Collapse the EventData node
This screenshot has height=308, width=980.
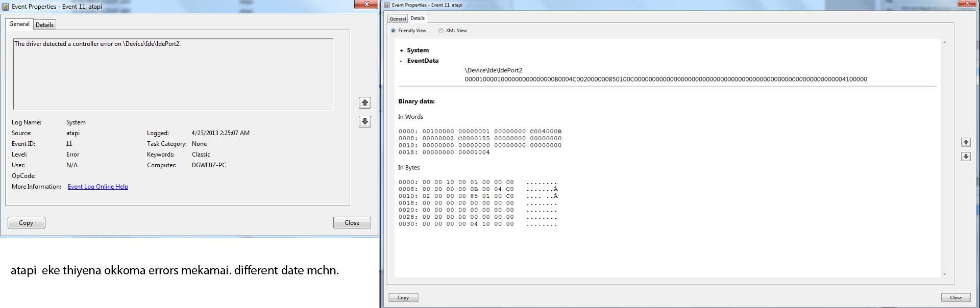(x=401, y=61)
